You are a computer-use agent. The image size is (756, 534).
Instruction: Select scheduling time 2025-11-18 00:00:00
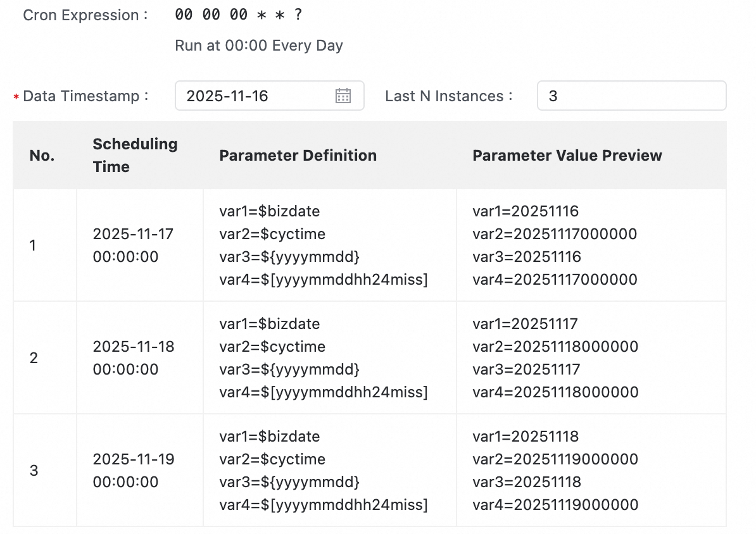pyautogui.click(x=134, y=357)
